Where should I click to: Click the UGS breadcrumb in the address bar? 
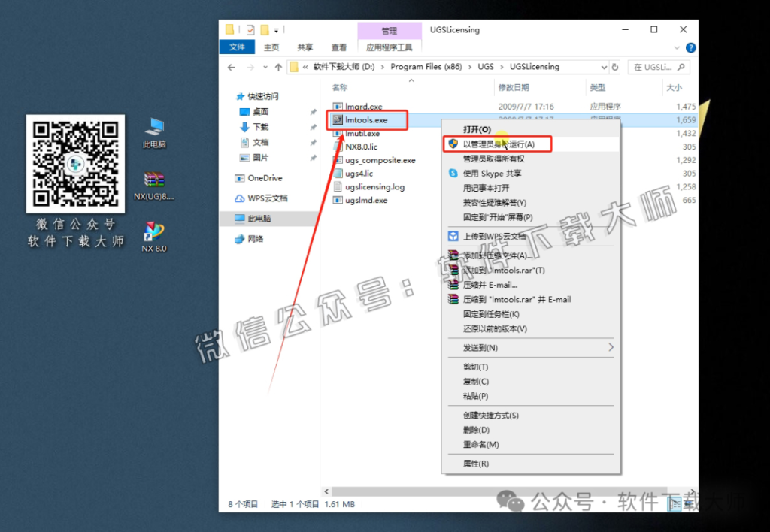[485, 67]
